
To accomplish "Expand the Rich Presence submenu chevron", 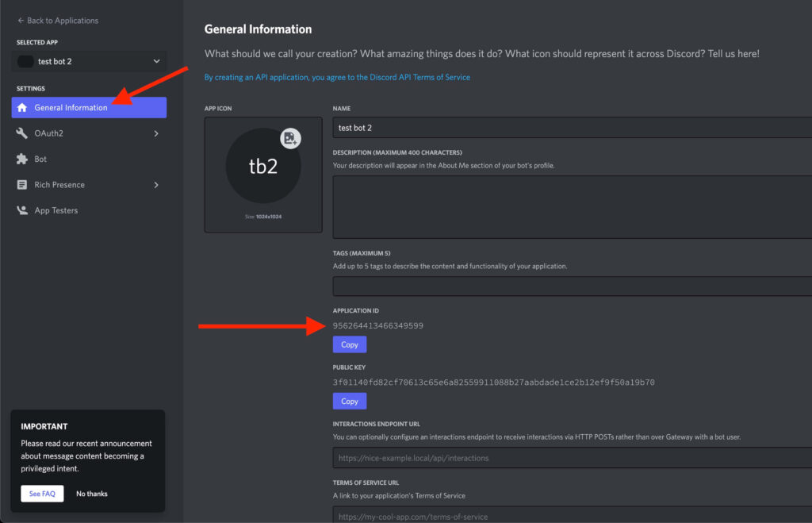I will (156, 185).
